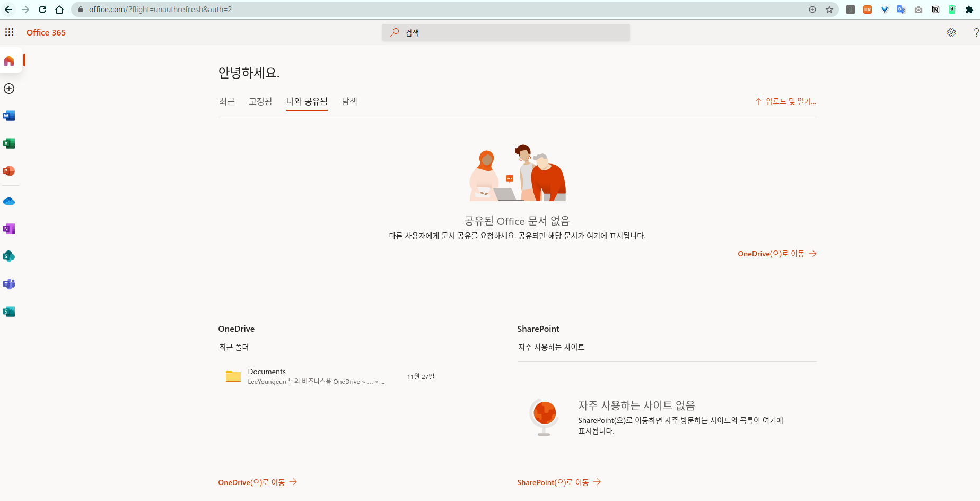The height and width of the screenshot is (501, 980).
Task: Open OneDrive cloud icon in sidebar
Action: (x=9, y=201)
